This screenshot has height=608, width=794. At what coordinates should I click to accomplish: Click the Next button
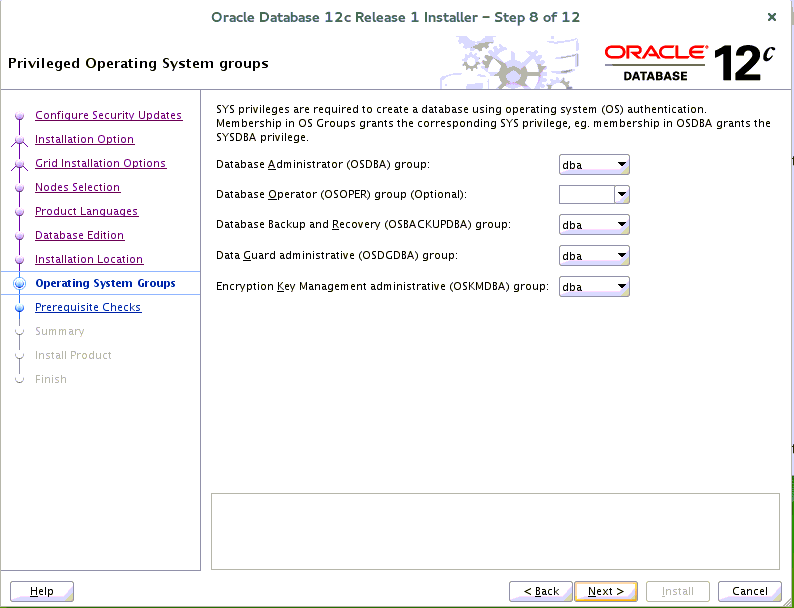(x=606, y=591)
